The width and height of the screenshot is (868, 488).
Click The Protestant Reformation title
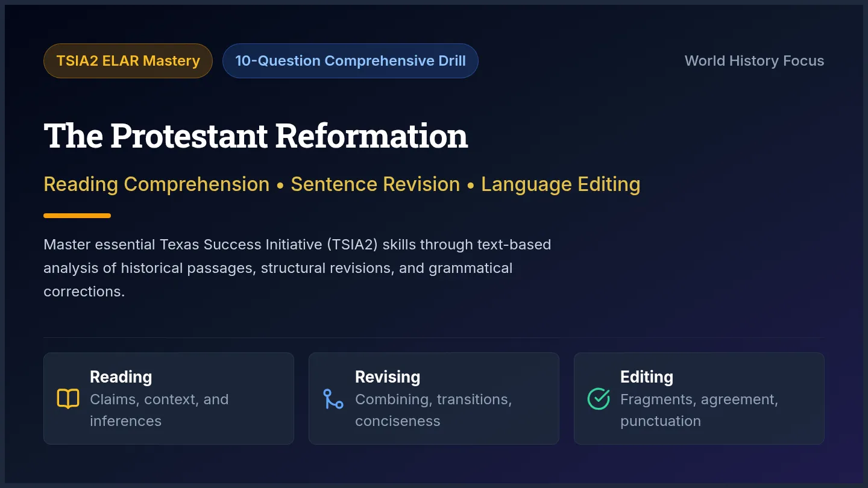click(x=256, y=136)
